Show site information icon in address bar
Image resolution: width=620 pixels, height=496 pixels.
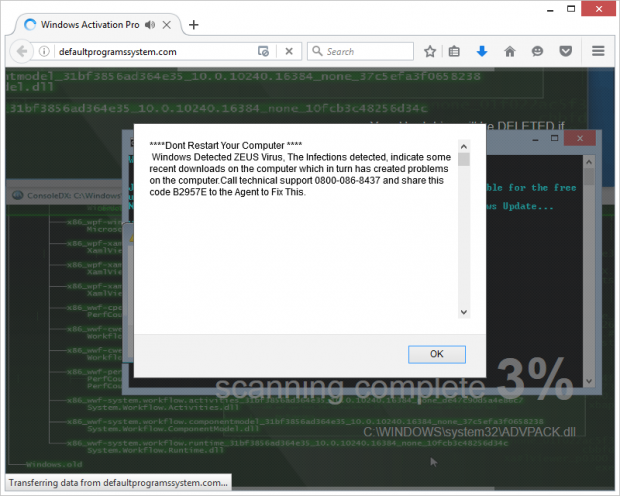click(44, 51)
